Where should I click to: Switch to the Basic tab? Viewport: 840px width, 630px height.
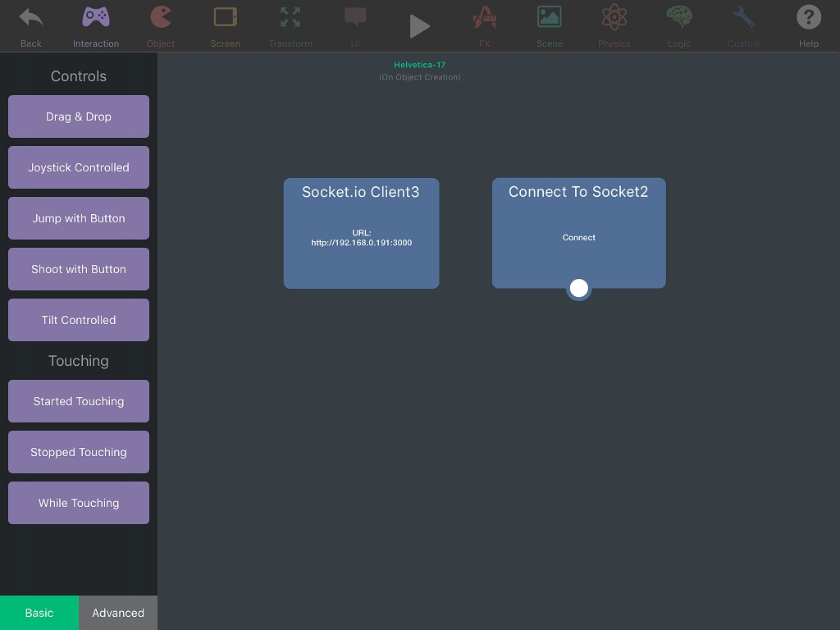pos(39,613)
